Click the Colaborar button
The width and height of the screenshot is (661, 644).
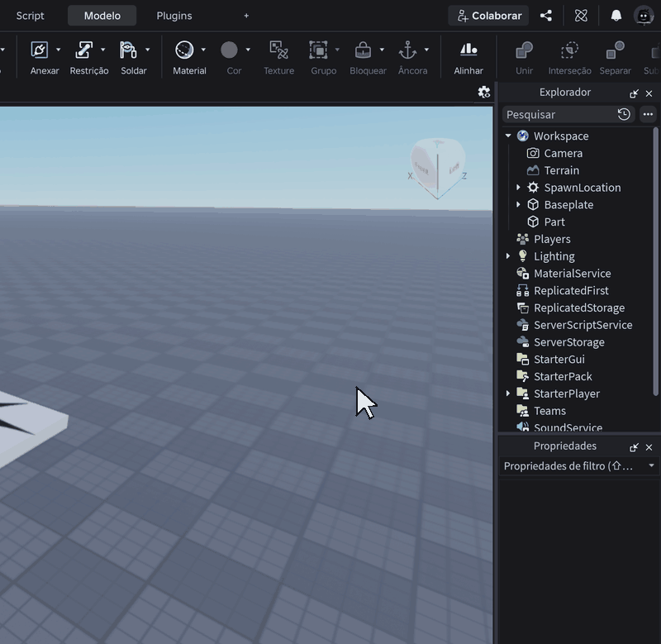pyautogui.click(x=488, y=16)
